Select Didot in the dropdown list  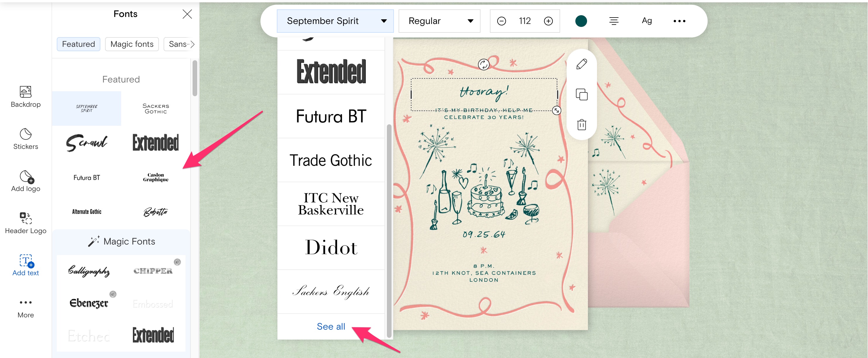[331, 248]
